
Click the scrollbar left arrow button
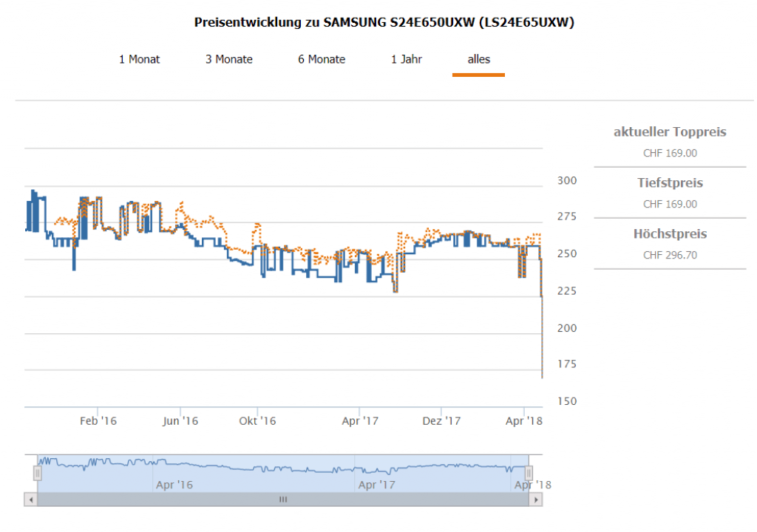pyautogui.click(x=30, y=499)
